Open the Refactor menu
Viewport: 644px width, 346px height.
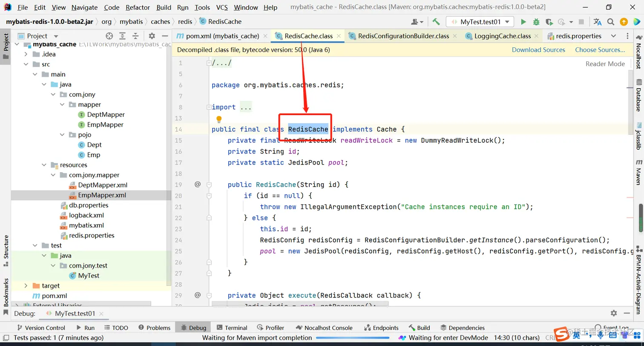138,7
